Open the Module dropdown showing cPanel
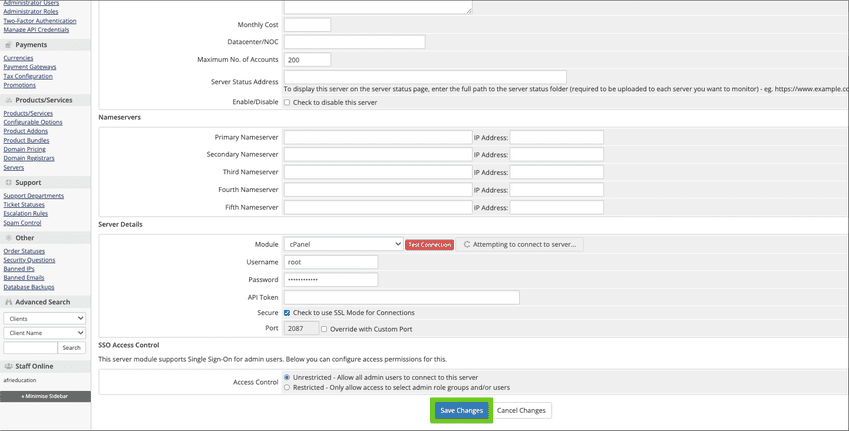The width and height of the screenshot is (849, 431). tap(343, 244)
